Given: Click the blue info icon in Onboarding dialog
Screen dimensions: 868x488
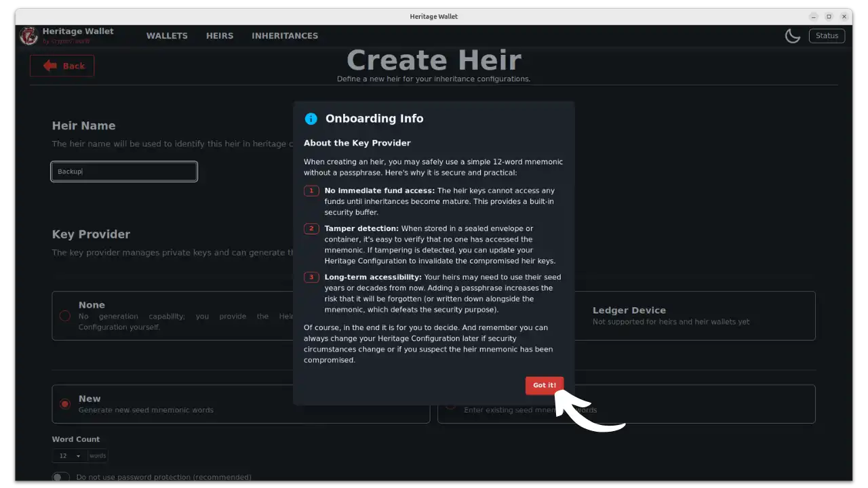Looking at the screenshot, I should point(311,119).
